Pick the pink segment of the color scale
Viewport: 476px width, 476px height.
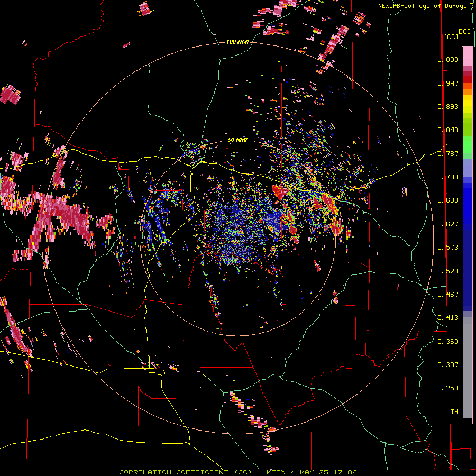(467, 57)
